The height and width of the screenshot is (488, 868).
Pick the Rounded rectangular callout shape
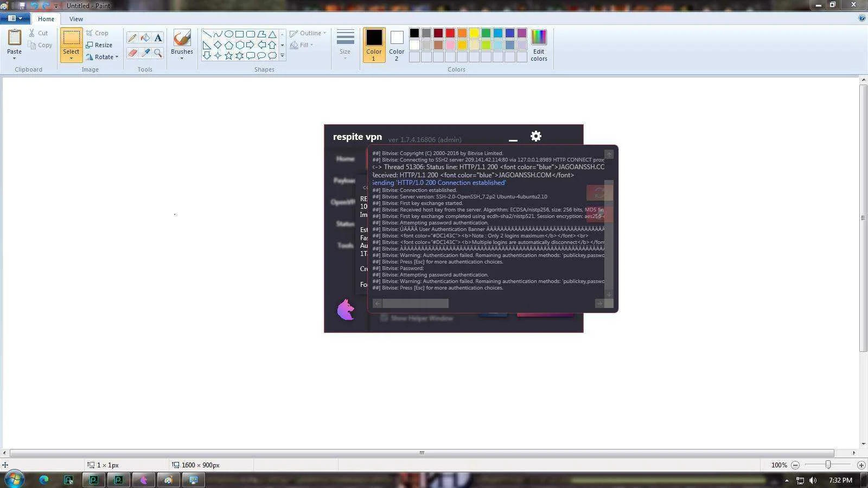(x=250, y=55)
